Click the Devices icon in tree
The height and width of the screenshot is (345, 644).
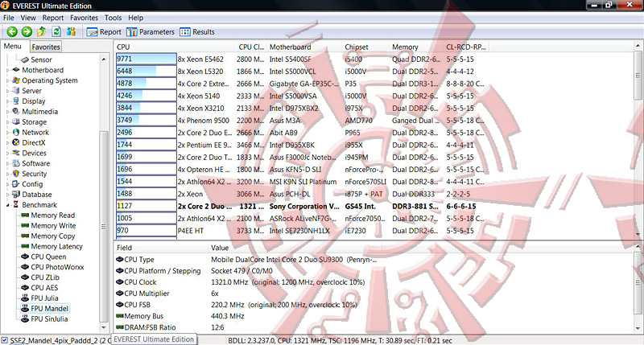[16, 153]
